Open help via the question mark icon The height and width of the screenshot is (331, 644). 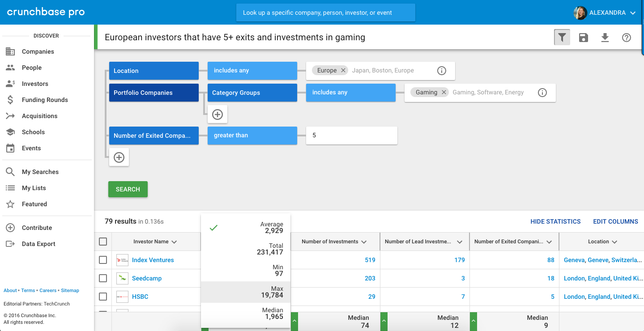[x=626, y=37]
